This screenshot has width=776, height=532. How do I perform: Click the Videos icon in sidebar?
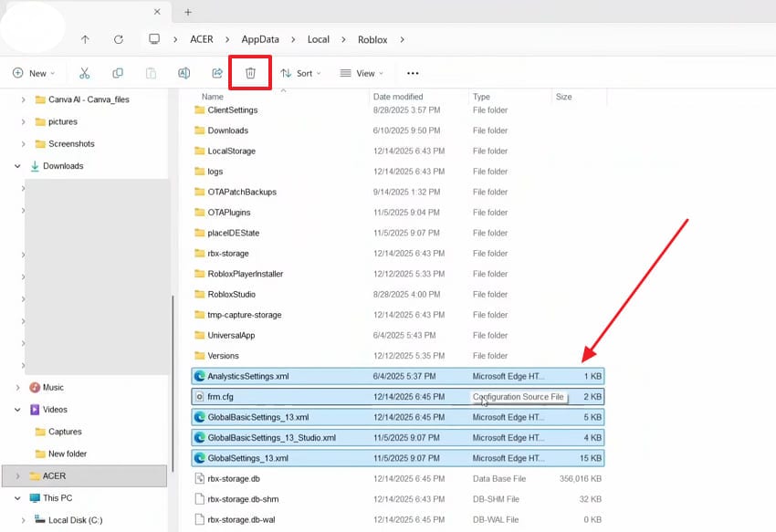[x=35, y=410]
